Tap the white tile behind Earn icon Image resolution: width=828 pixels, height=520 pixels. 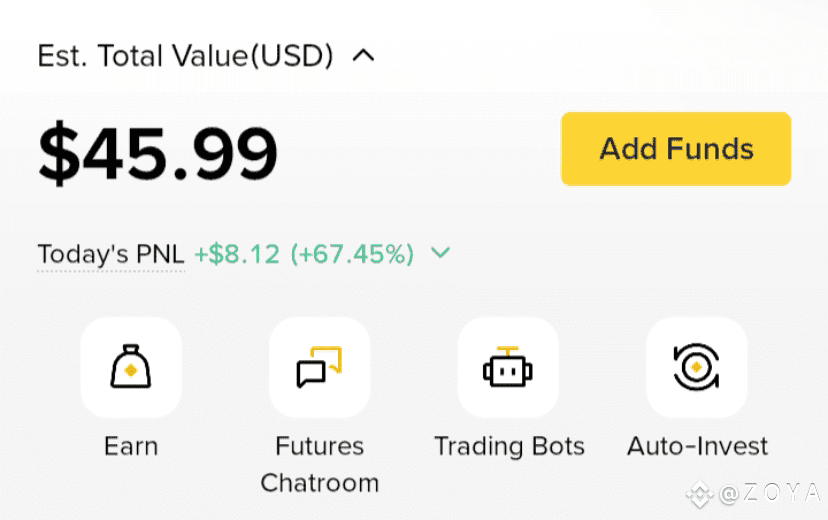(131, 367)
